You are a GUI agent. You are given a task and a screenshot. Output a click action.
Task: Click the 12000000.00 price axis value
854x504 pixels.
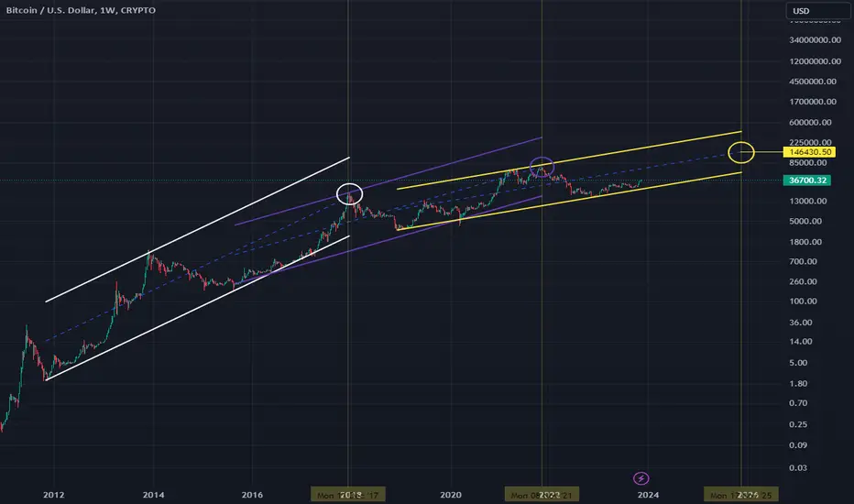(x=815, y=61)
